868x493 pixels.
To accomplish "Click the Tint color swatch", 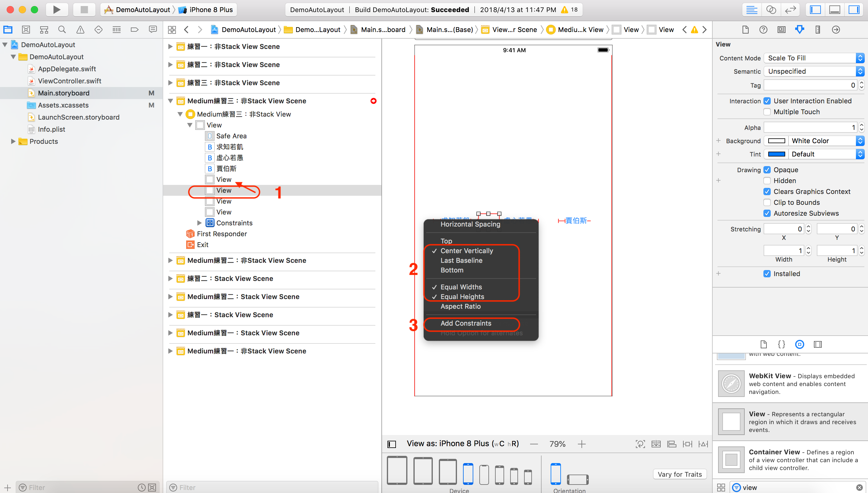I will [x=776, y=154].
